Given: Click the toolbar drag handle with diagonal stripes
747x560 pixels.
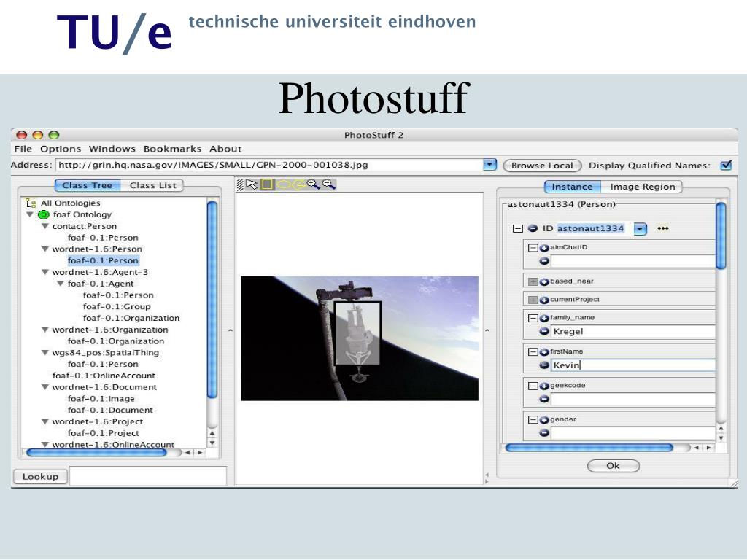Looking at the screenshot, I should (x=240, y=184).
